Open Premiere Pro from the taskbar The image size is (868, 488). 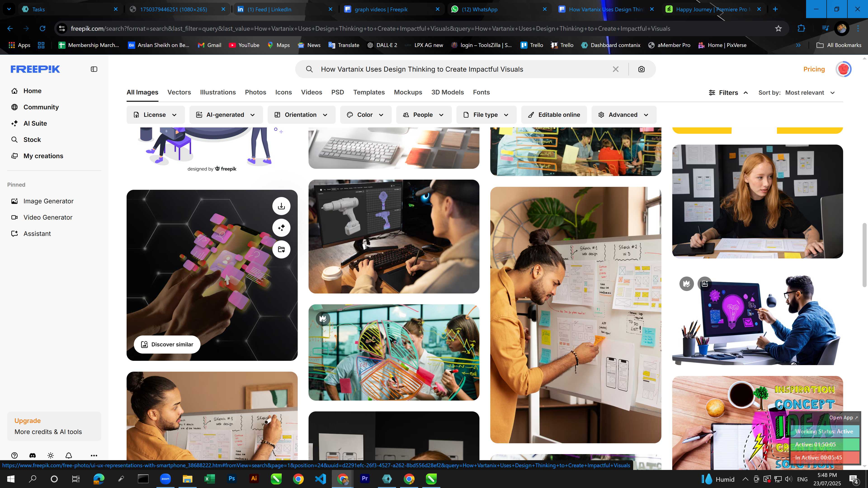[365, 479]
